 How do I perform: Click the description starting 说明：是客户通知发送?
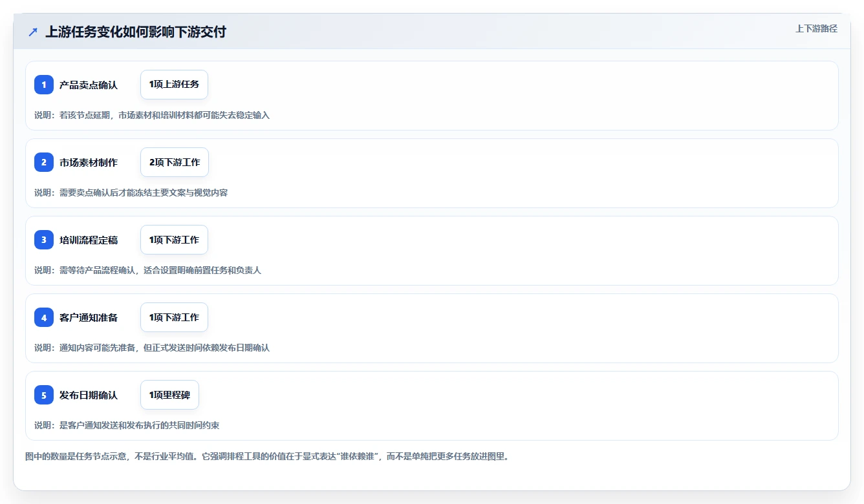tap(127, 425)
